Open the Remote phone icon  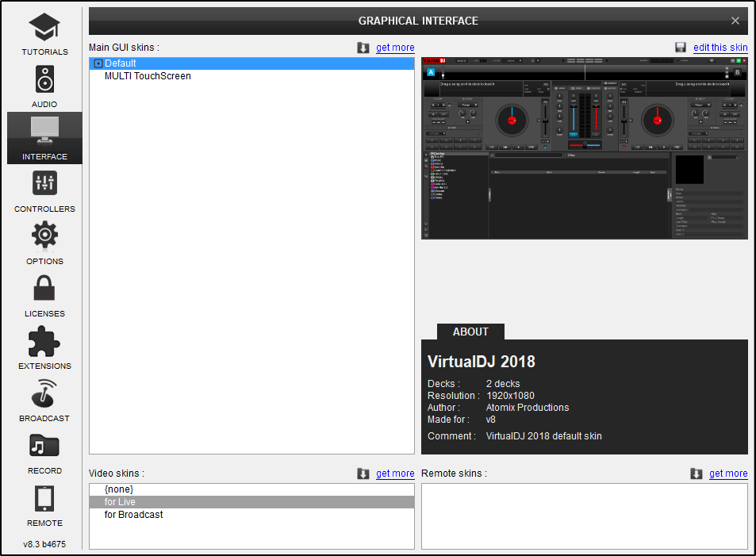coord(44,498)
